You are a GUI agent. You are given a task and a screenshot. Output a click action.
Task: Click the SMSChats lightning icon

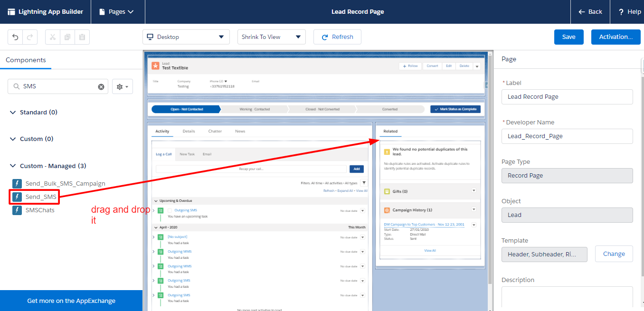point(17,210)
